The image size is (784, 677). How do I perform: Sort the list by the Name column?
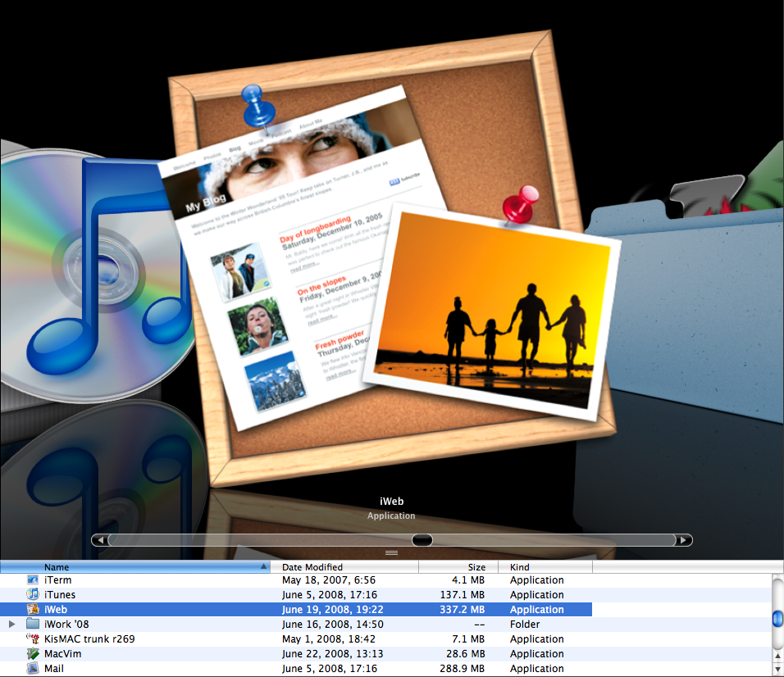(135, 567)
